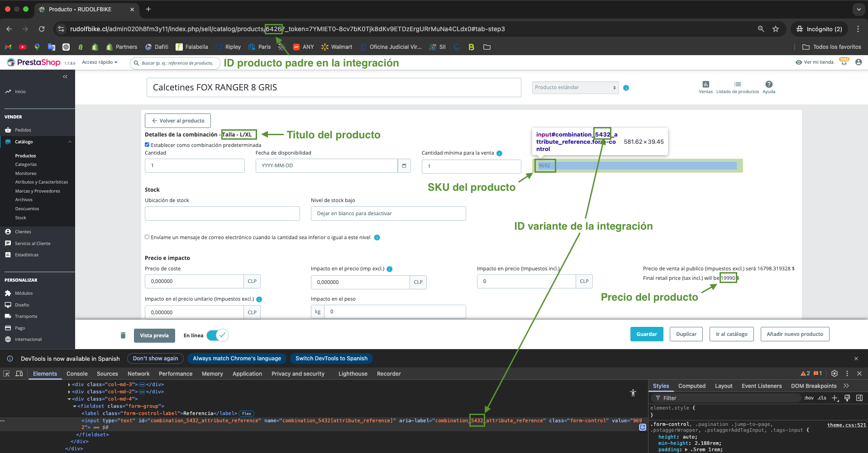Expand the Acceso rápido dropdown
The width and height of the screenshot is (868, 453).
(100, 62)
